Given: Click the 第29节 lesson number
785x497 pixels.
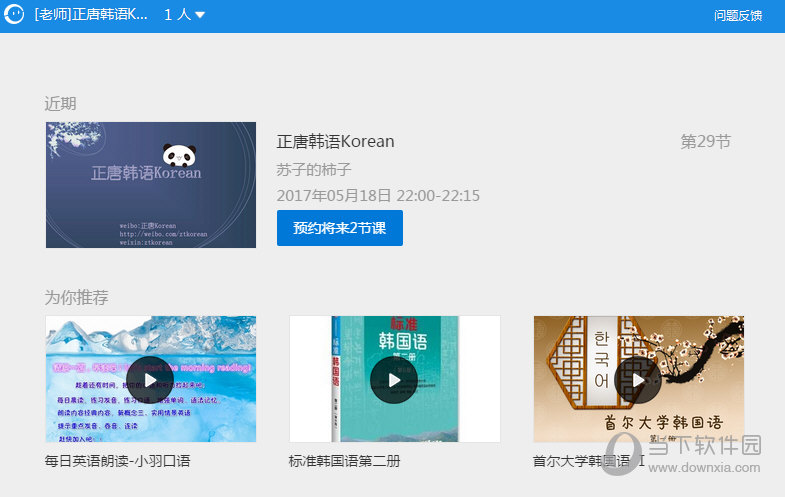Looking at the screenshot, I should (x=705, y=141).
